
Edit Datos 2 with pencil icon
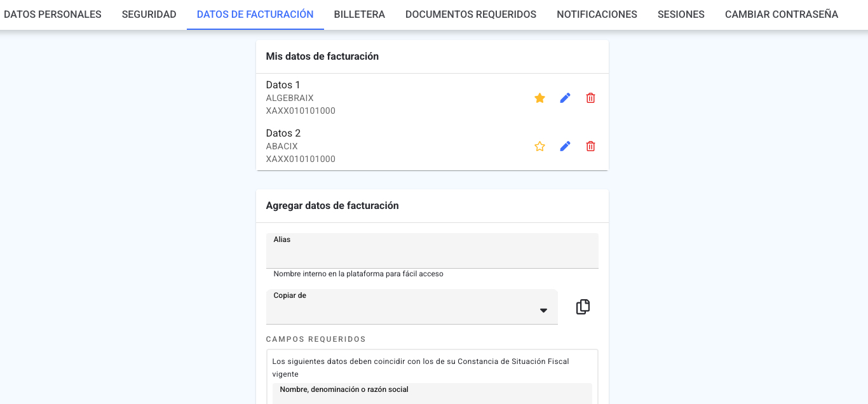click(565, 146)
